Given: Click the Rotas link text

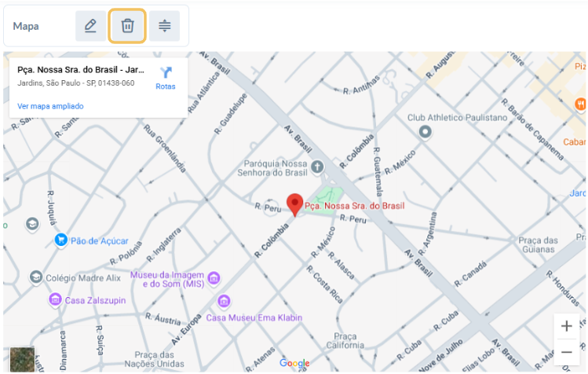Looking at the screenshot, I should (x=166, y=86).
